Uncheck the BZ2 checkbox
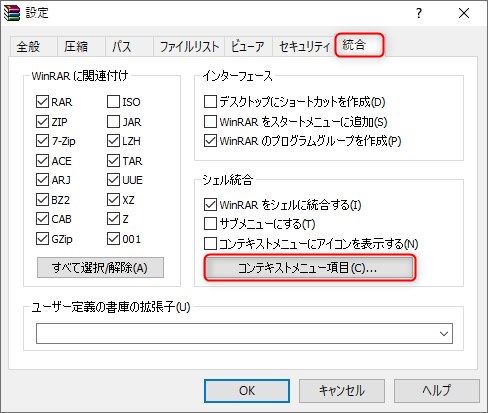488x413 pixels. pyautogui.click(x=42, y=200)
